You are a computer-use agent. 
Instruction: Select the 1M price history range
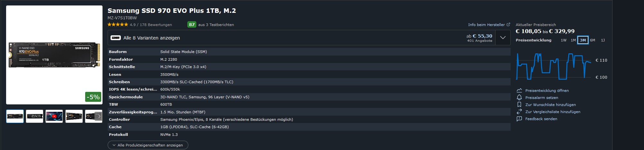[x=573, y=40]
